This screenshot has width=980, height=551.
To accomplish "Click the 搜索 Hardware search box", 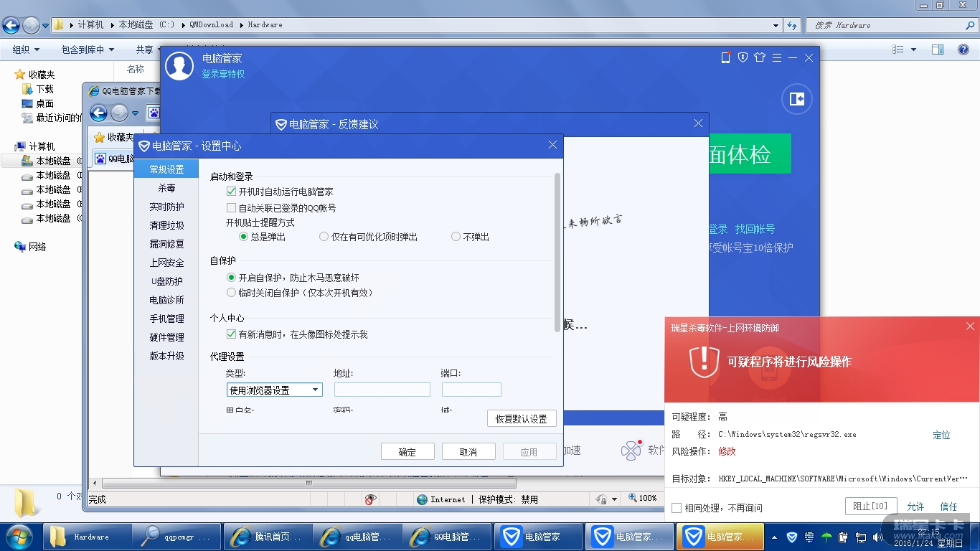I will click(x=891, y=25).
